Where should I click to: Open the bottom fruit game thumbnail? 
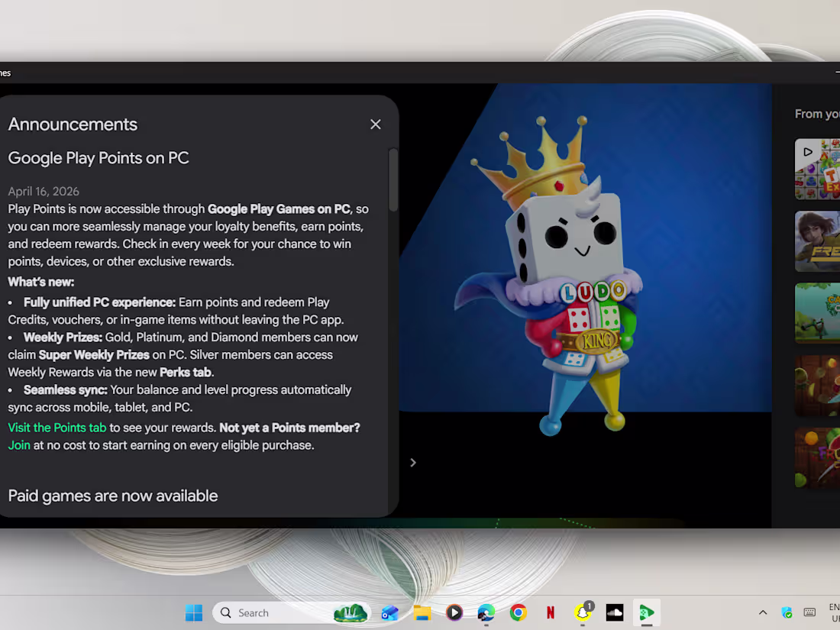[x=818, y=458]
